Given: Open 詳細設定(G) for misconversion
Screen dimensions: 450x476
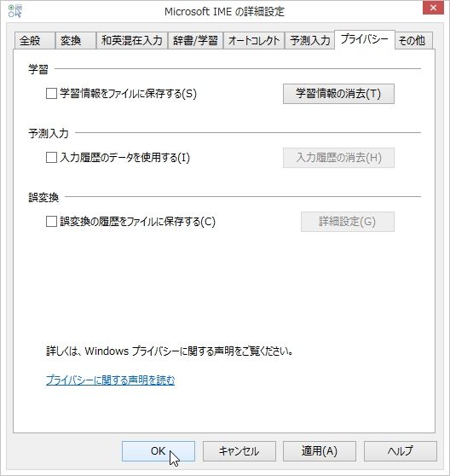Looking at the screenshot, I should click(x=348, y=222).
